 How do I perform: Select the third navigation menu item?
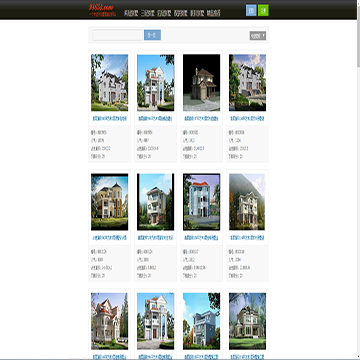164,13
